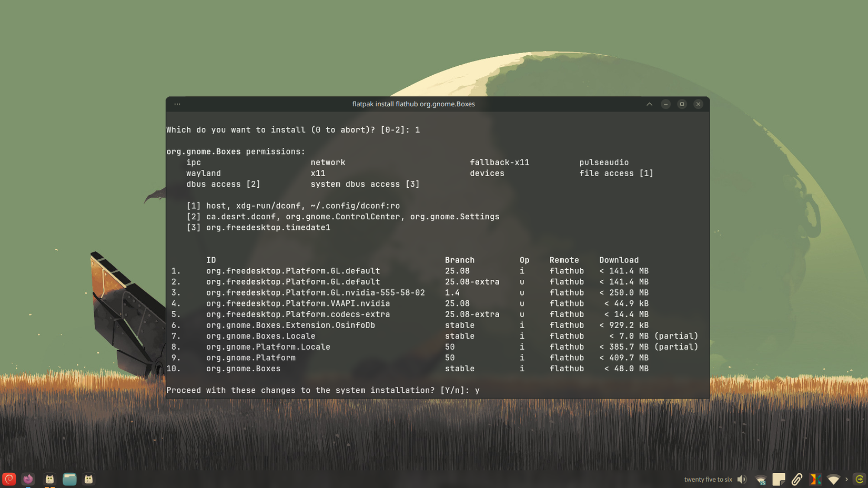868x488 pixels.
Task: Click the 'ipc' permission text
Action: (194, 162)
